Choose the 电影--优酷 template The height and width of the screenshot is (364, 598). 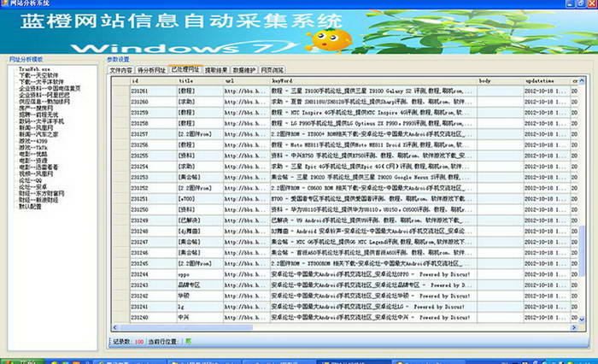coord(33,154)
